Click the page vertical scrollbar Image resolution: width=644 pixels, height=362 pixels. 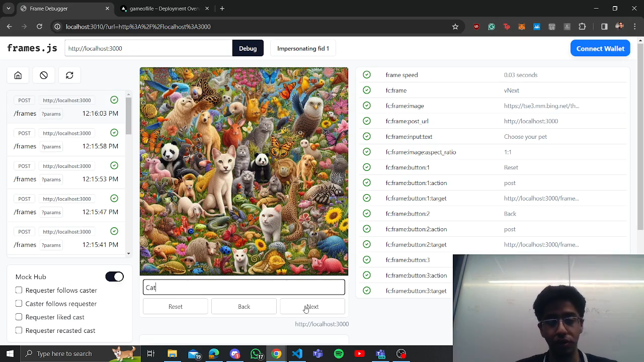[x=640, y=136]
